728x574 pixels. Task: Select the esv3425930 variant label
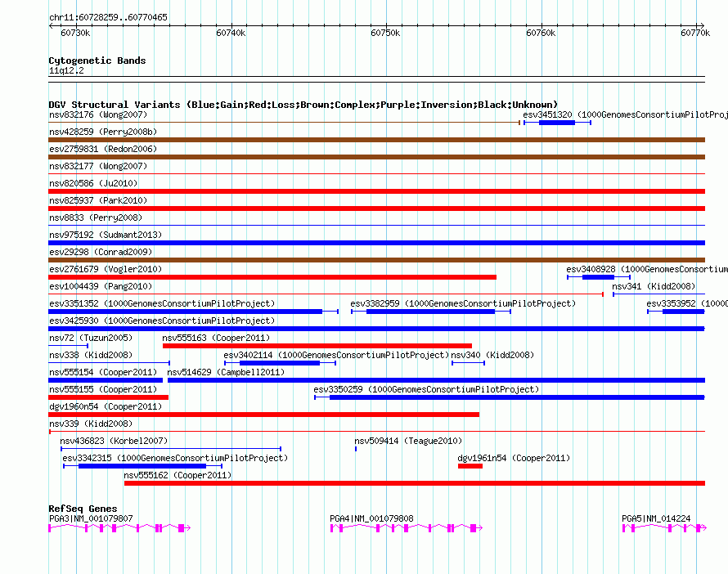pyautogui.click(x=162, y=321)
